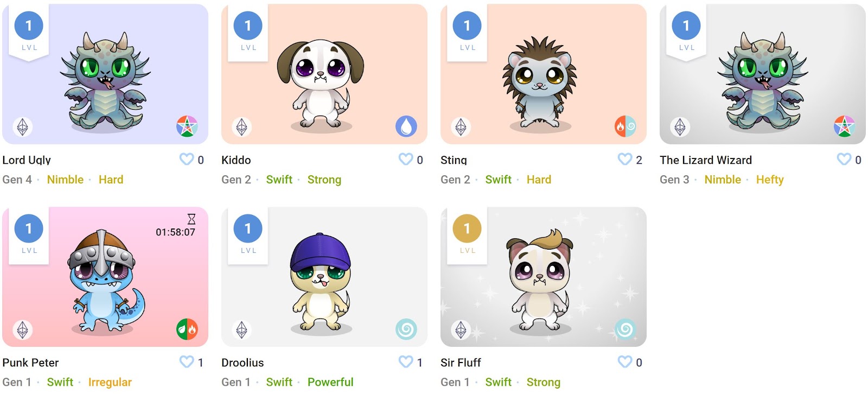The width and height of the screenshot is (868, 394).
Task: Like Droolius with the heart icon
Action: [406, 361]
